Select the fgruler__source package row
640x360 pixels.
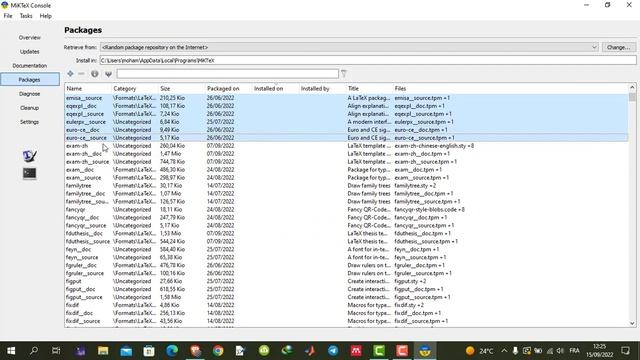(x=347, y=273)
